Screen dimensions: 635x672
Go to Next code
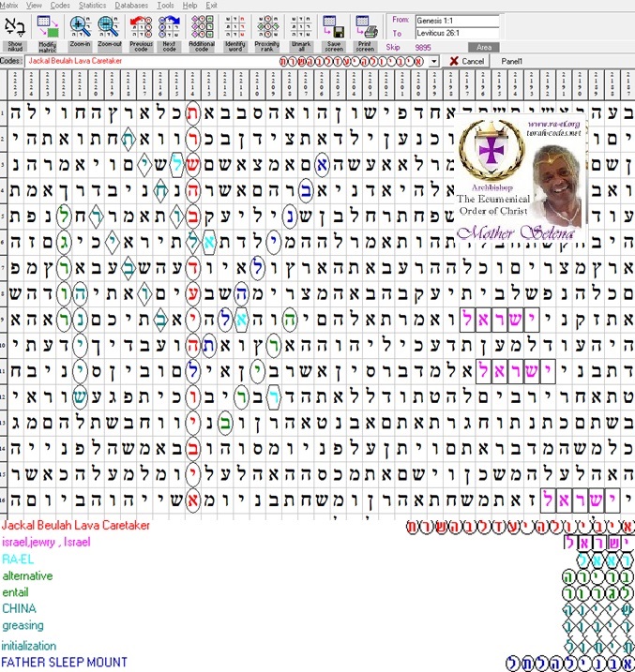169,33
